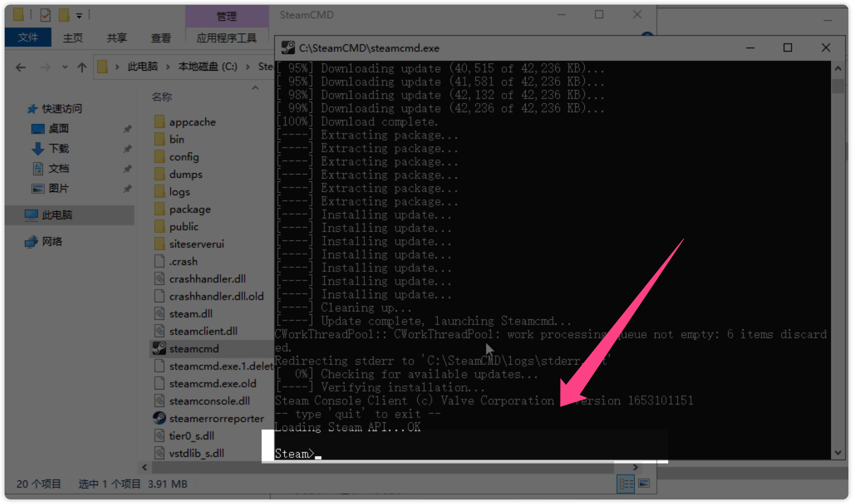Select crashhandler.dll.old file
Screen dimensions: 853x504
pos(216,296)
